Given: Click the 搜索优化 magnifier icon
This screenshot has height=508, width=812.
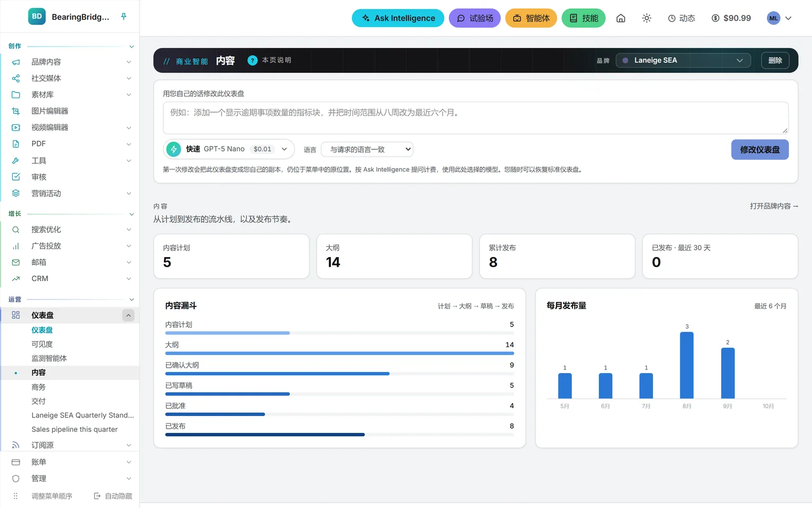Looking at the screenshot, I should click(x=16, y=230).
